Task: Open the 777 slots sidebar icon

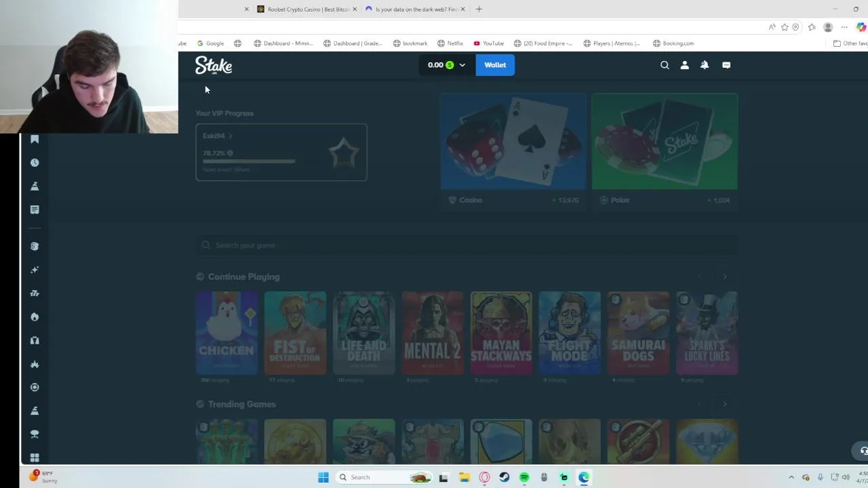Action: click(x=35, y=293)
